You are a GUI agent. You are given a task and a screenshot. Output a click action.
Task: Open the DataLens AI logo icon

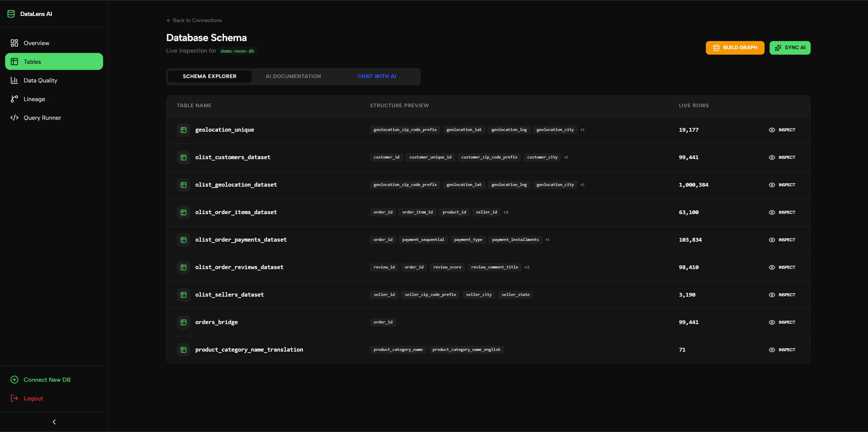point(11,14)
